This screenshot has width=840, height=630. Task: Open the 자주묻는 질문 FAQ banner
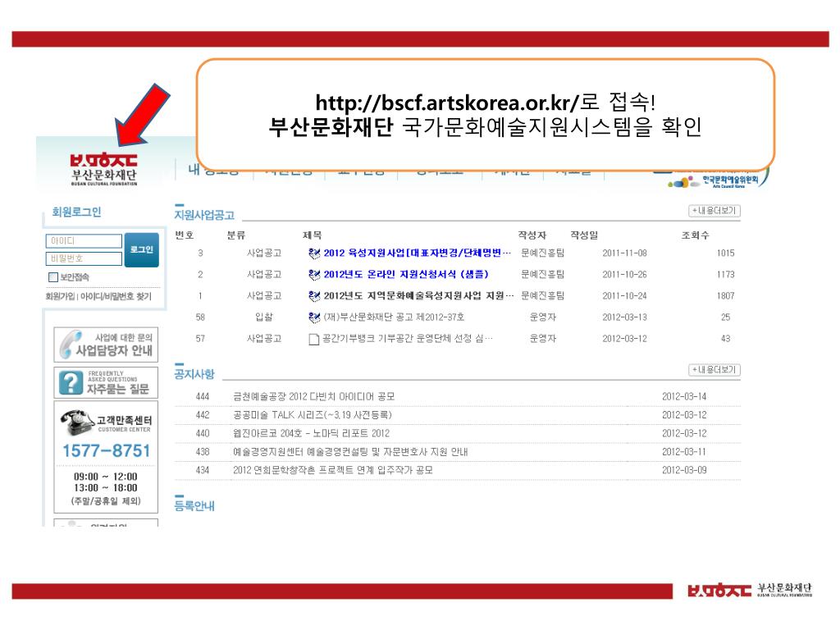click(106, 382)
